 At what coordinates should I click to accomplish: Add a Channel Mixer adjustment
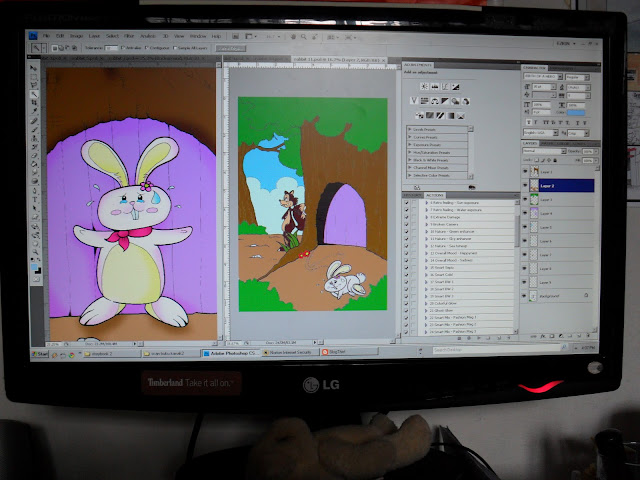[x=465, y=101]
